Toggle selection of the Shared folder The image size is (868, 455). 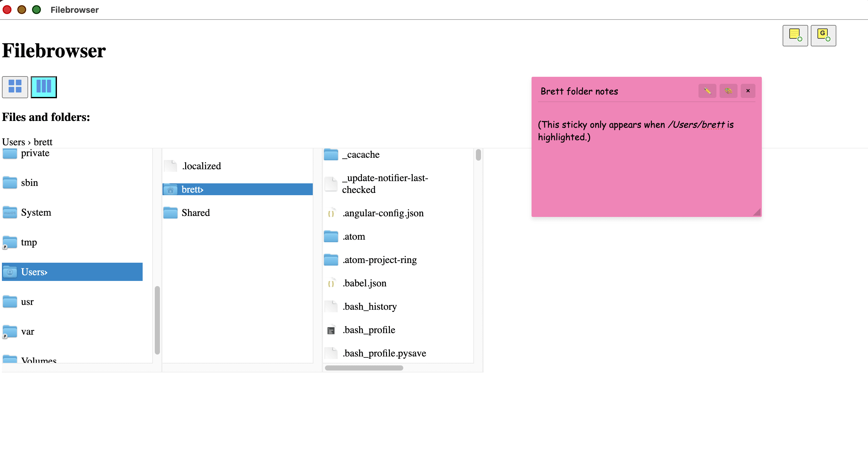tap(195, 213)
